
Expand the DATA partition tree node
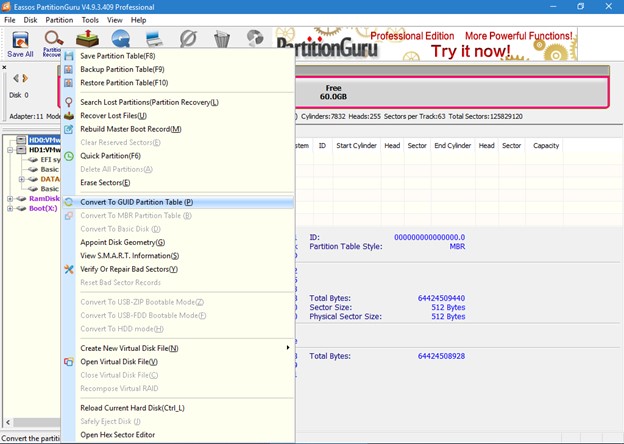21,179
